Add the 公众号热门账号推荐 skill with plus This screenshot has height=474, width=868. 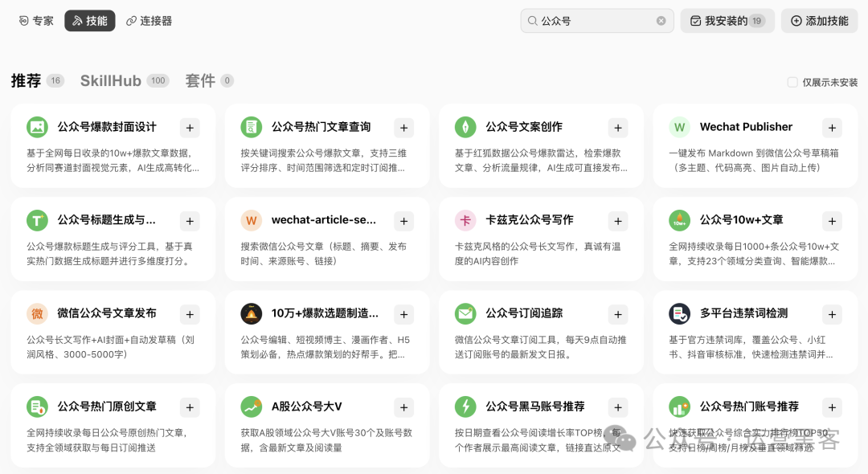(832, 407)
